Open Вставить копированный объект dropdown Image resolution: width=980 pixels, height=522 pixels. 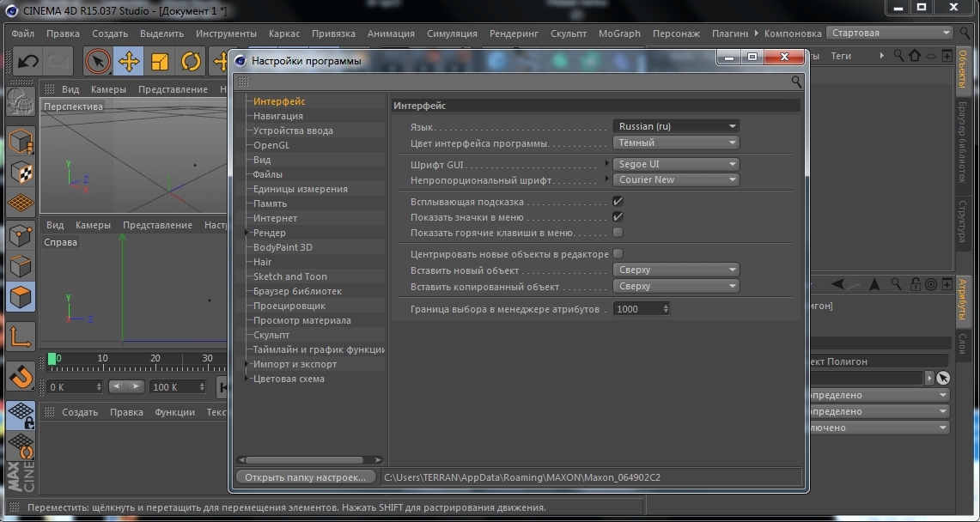(676, 287)
